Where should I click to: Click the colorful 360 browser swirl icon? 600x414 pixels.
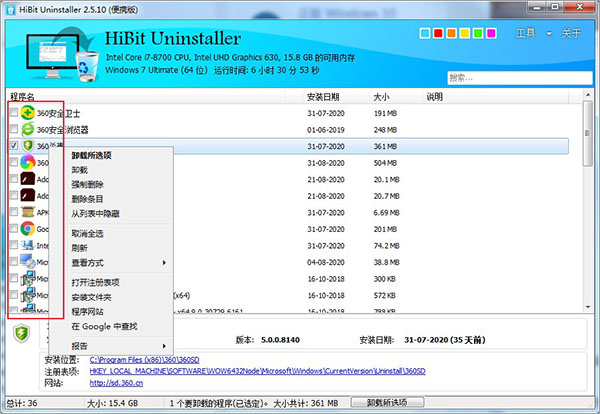coord(28,162)
